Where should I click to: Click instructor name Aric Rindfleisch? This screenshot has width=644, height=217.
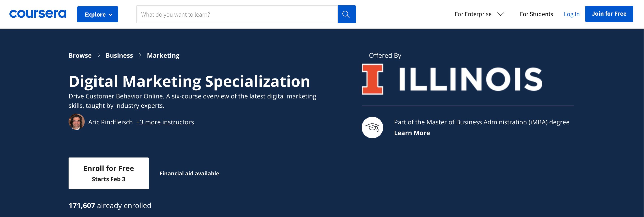110,122
